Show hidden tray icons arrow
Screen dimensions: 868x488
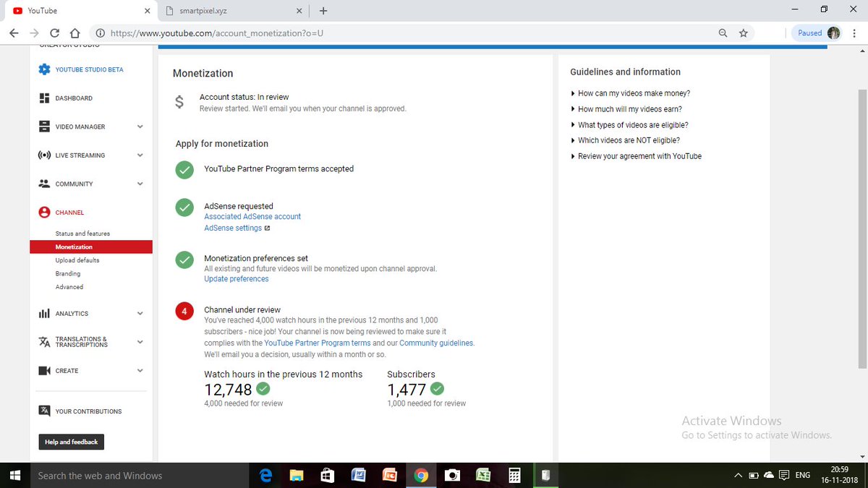coord(738,476)
